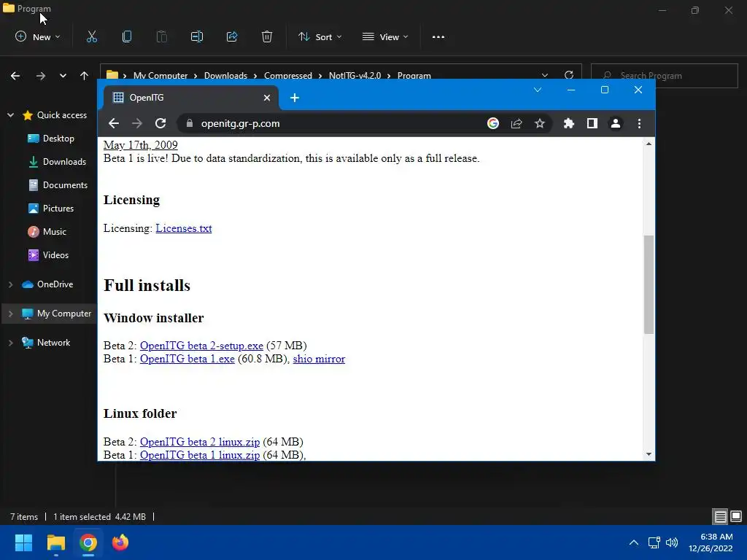Click the Chrome page vertical scrollbar thumb
747x560 pixels.
[x=649, y=284]
